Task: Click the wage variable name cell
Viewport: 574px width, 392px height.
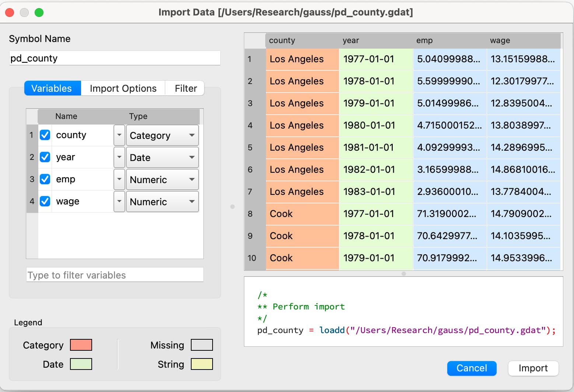Action: [83, 202]
